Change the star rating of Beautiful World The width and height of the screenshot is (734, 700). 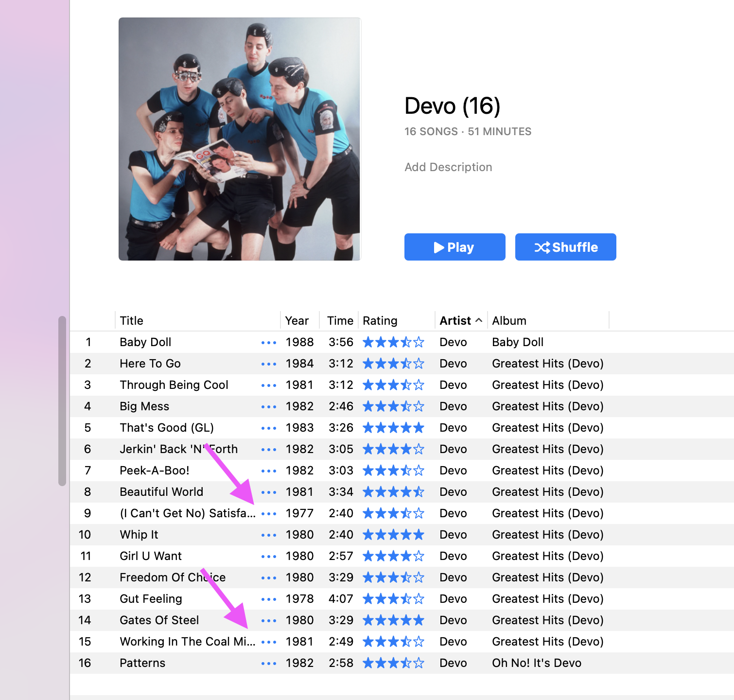click(393, 492)
